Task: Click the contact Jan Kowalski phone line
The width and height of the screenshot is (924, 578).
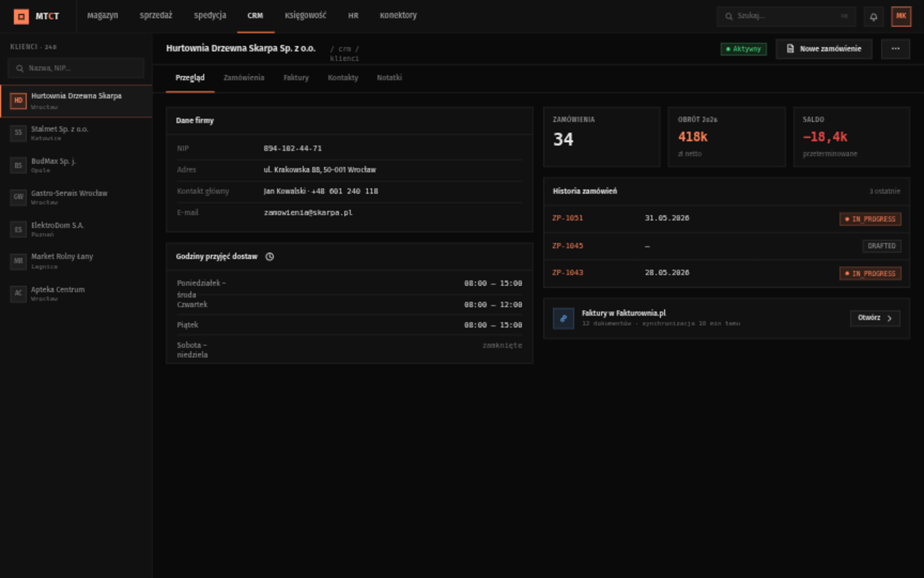Action: (x=321, y=191)
